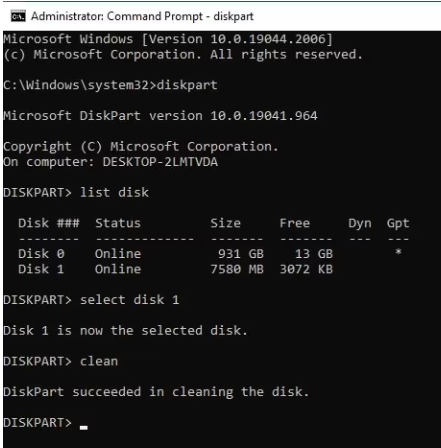Click the "Free" column header

295,223
